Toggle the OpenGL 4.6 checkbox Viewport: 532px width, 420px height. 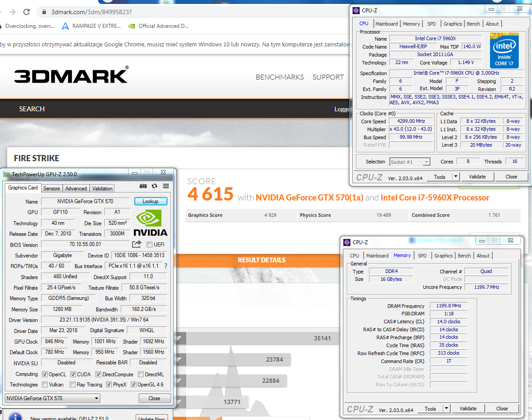133,385
